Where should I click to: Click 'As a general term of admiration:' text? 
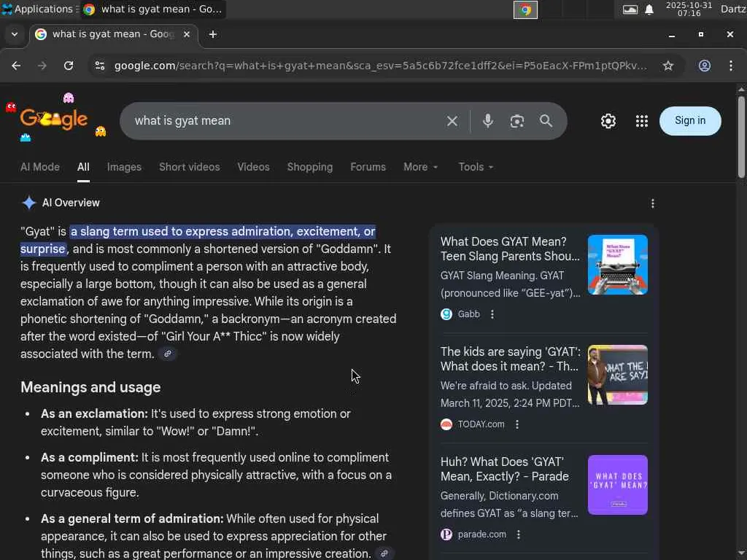(133, 518)
